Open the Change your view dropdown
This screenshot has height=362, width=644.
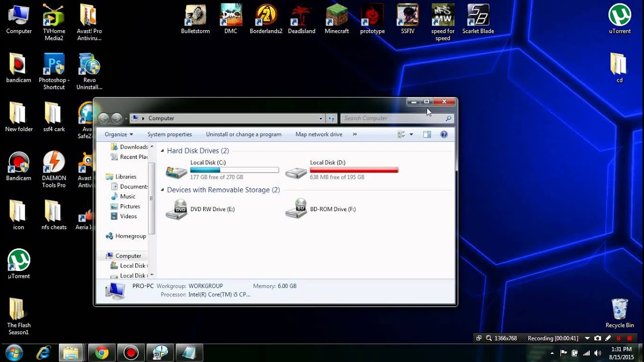(411, 134)
